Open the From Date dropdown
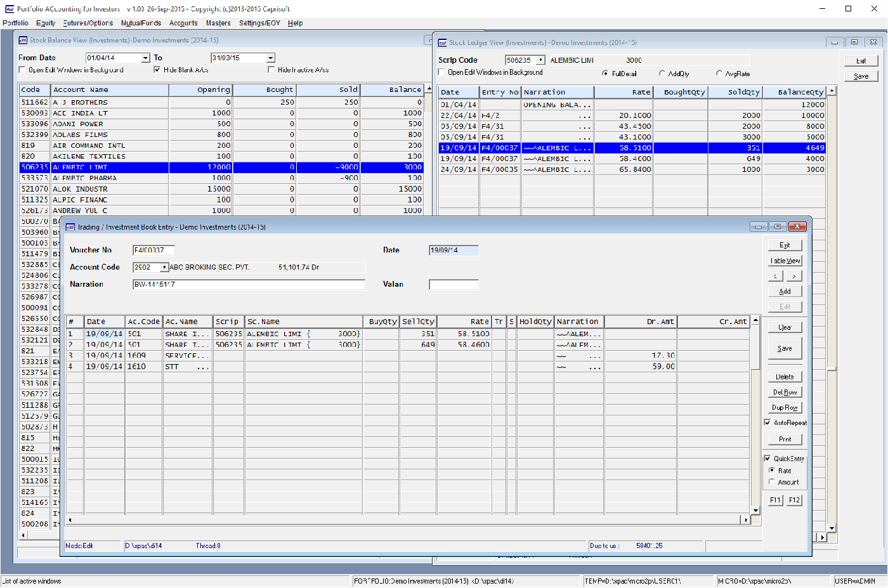This screenshot has height=588, width=888. 145,58
